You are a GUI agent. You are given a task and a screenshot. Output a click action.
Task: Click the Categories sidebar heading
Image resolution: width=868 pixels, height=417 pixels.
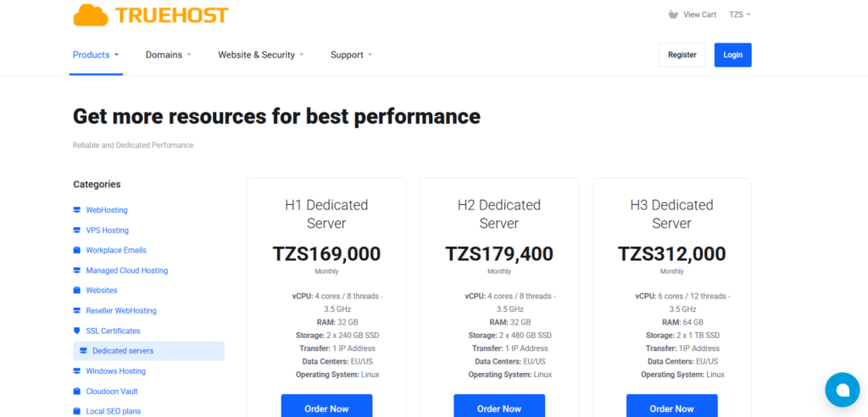97,184
